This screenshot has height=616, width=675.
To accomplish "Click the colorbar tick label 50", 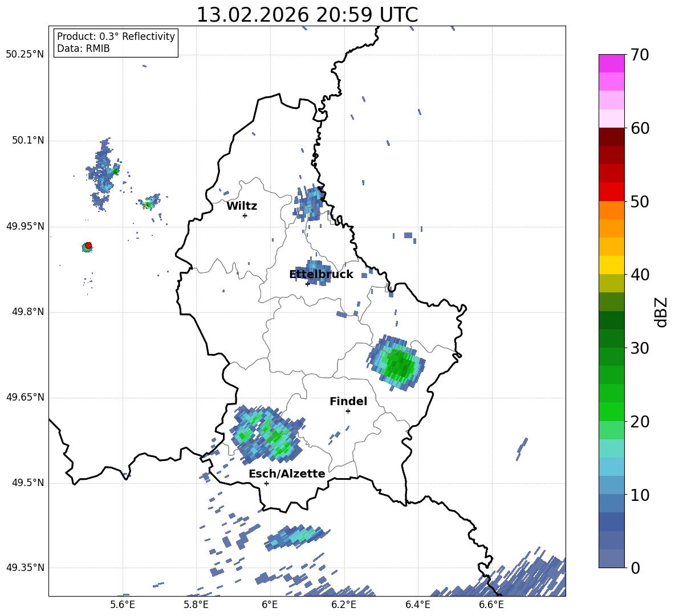I will pyautogui.click(x=640, y=202).
